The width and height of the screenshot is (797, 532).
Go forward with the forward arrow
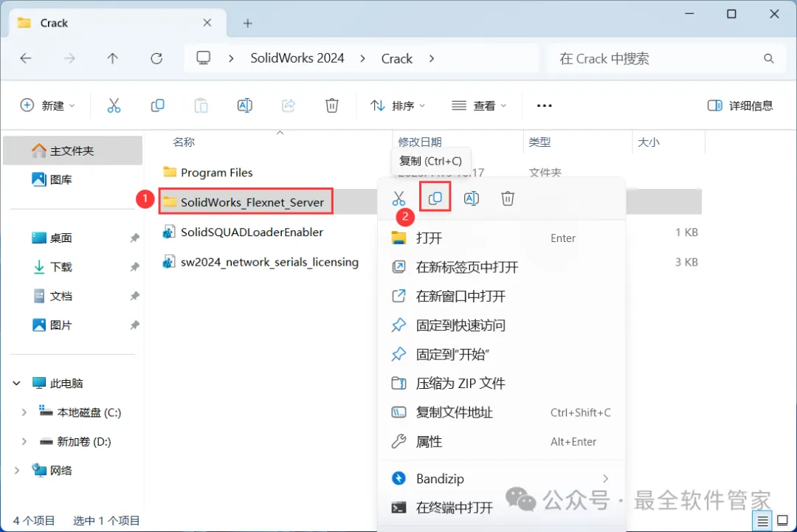69,58
